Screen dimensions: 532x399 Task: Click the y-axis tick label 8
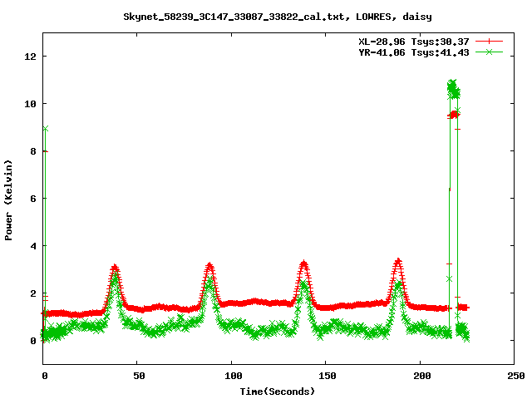click(x=33, y=151)
